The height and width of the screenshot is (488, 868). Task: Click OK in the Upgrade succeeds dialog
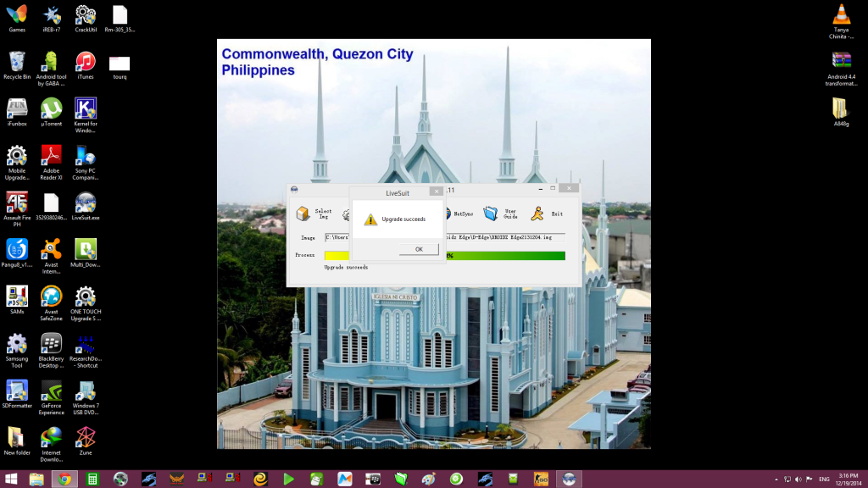(419, 249)
